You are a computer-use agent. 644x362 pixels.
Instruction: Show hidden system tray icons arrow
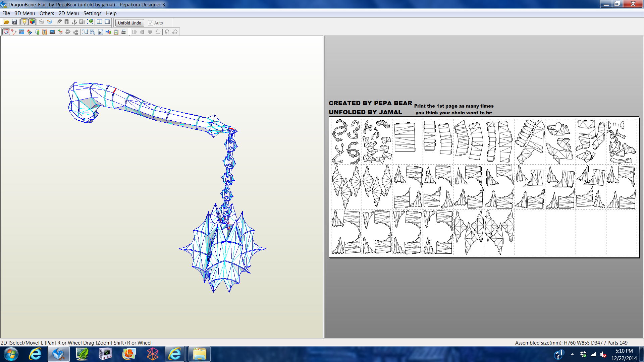point(572,354)
